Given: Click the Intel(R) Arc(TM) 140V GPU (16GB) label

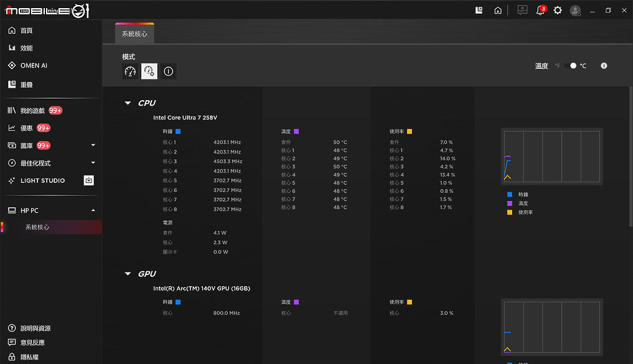Looking at the screenshot, I should 202,289.
